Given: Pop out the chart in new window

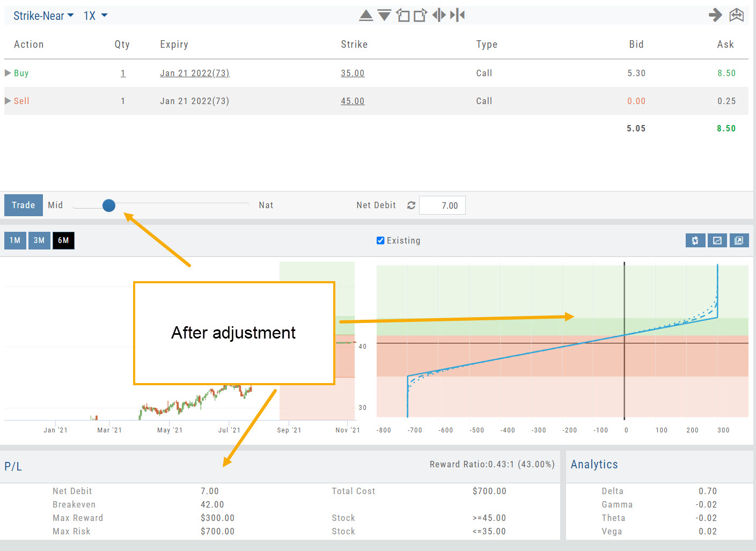Looking at the screenshot, I should [x=738, y=240].
